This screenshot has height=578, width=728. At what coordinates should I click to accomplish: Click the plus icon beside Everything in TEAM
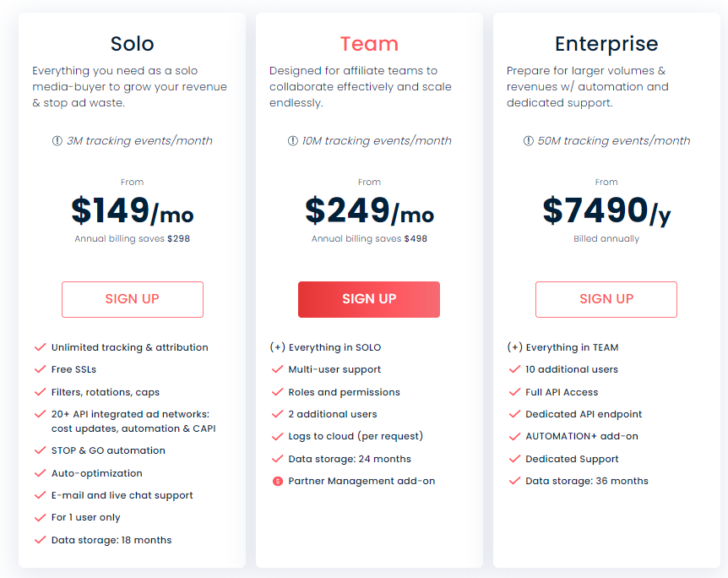pos(515,347)
